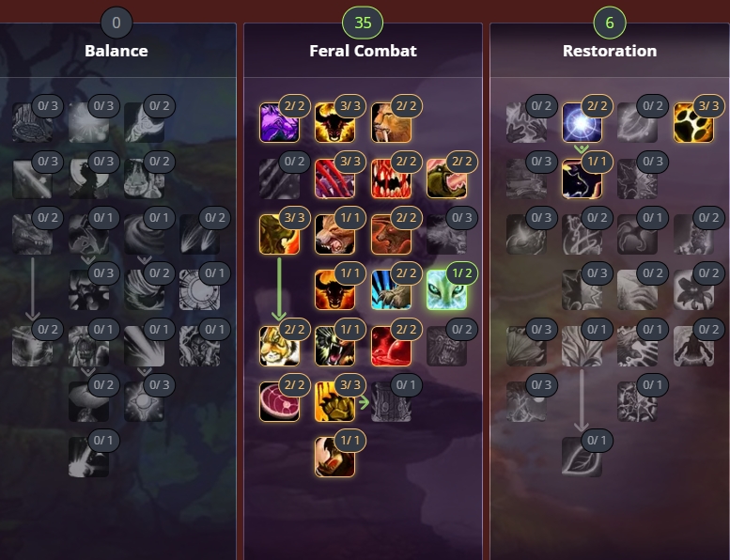
Task: Open the Restoration tree header
Action: (610, 51)
